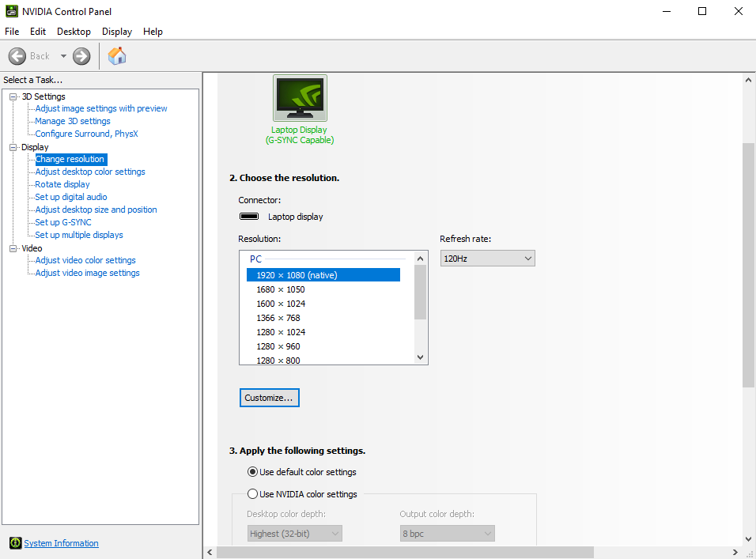Image resolution: width=756 pixels, height=559 pixels.
Task: Click the Customize... button
Action: click(x=269, y=398)
